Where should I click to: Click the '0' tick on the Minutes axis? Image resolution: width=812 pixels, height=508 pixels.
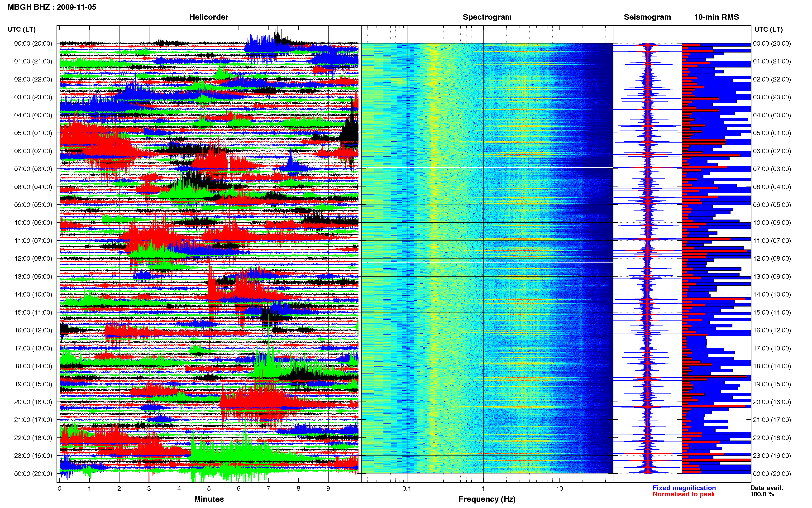[x=59, y=489]
